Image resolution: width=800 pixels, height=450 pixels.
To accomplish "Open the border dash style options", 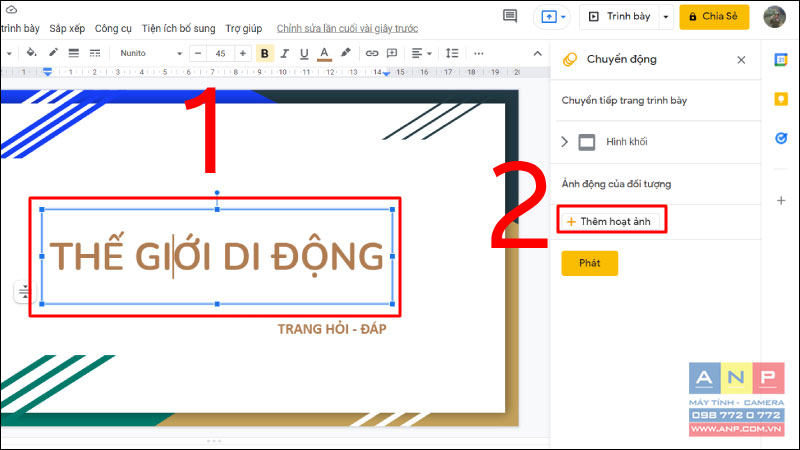I will pos(95,53).
